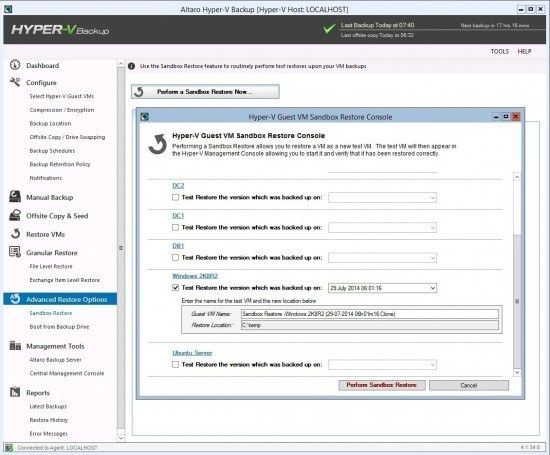Screen dimensions: 550x455
Task: Click the Advanced Restore Options icon
Action: (15, 299)
